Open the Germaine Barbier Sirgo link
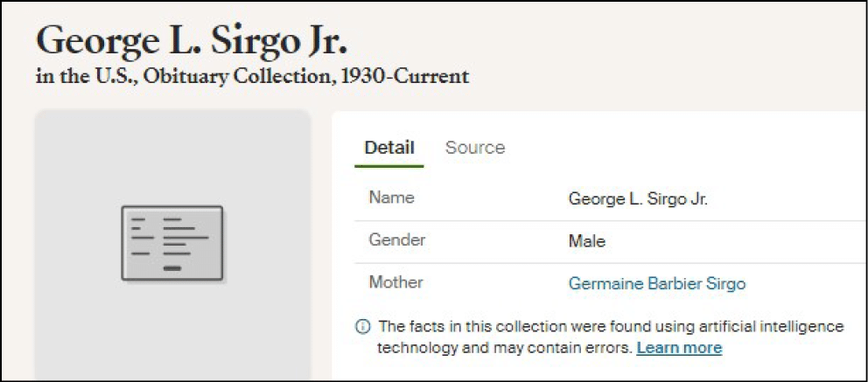This screenshot has height=382, width=868. [x=656, y=283]
